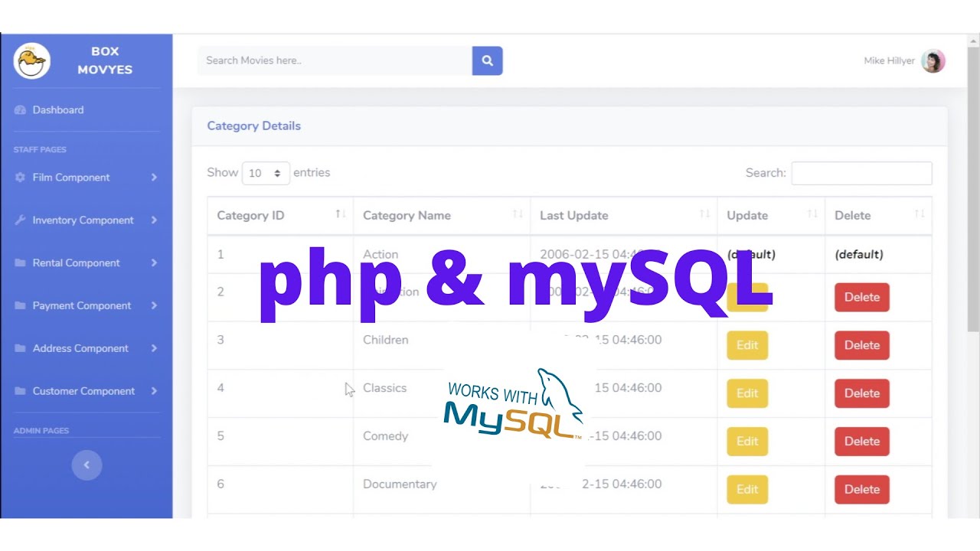
Task: Click the Box Movyes egg logo
Action: click(x=31, y=61)
